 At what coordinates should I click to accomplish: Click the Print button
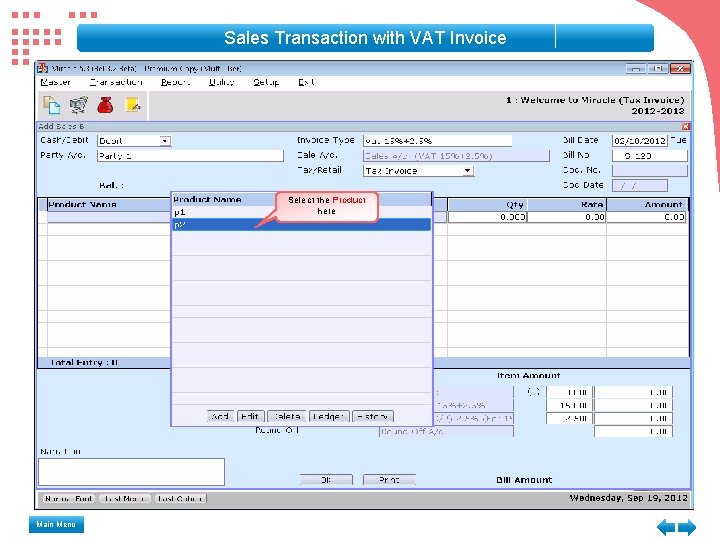[x=389, y=480]
